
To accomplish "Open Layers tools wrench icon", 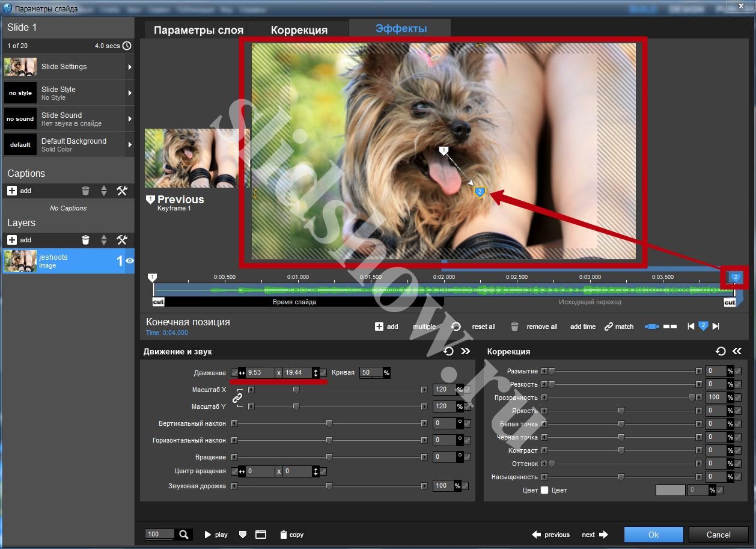I will (122, 240).
